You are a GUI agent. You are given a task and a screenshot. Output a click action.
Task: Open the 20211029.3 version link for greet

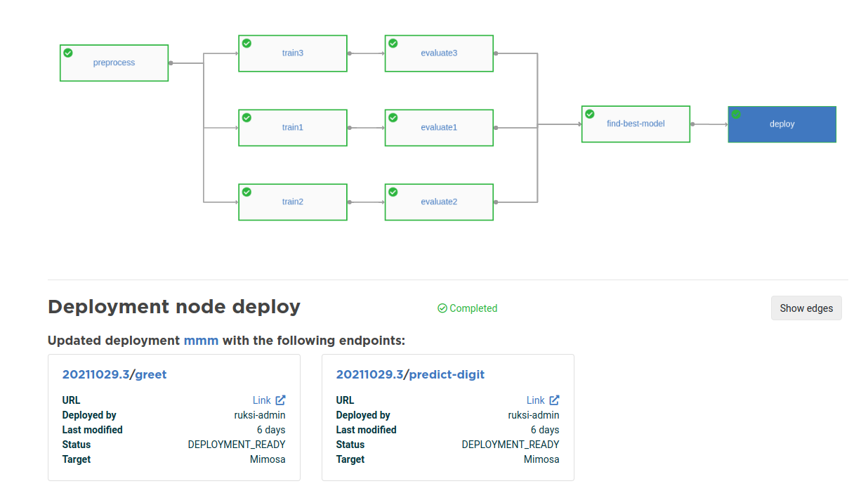click(x=96, y=374)
